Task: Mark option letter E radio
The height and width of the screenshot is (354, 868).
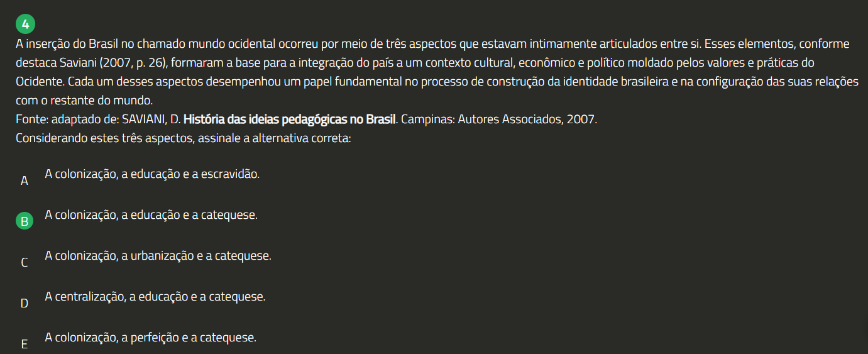Action: click(x=25, y=344)
